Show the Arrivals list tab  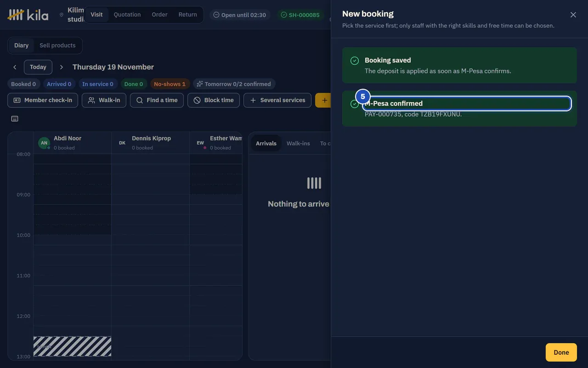pos(266,144)
